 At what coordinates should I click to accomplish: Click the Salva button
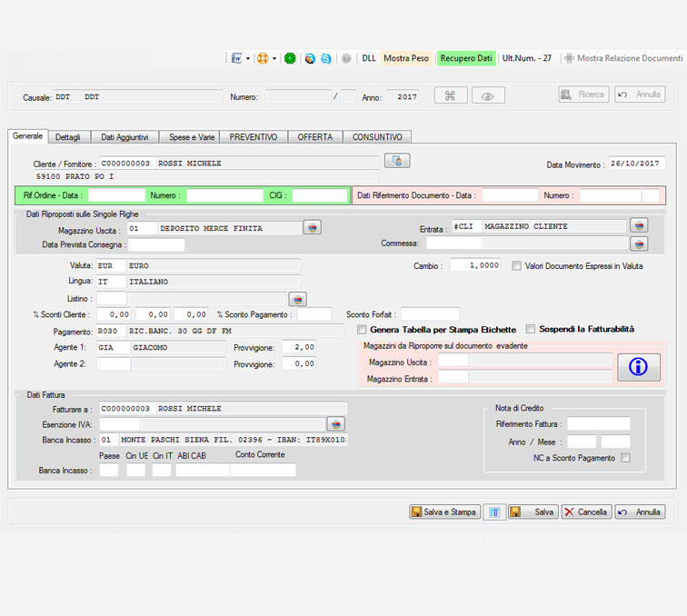point(533,512)
